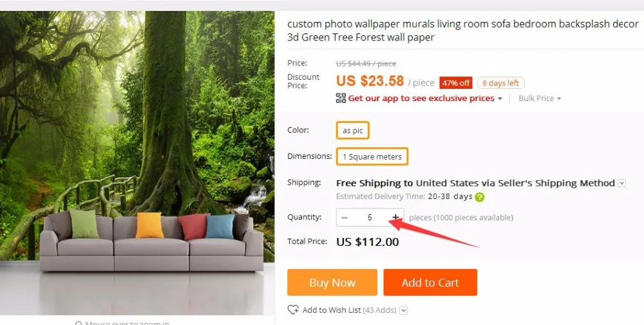Expand the Bulk Price dropdown
Viewport: 644px width, 325px height.
click(x=540, y=98)
